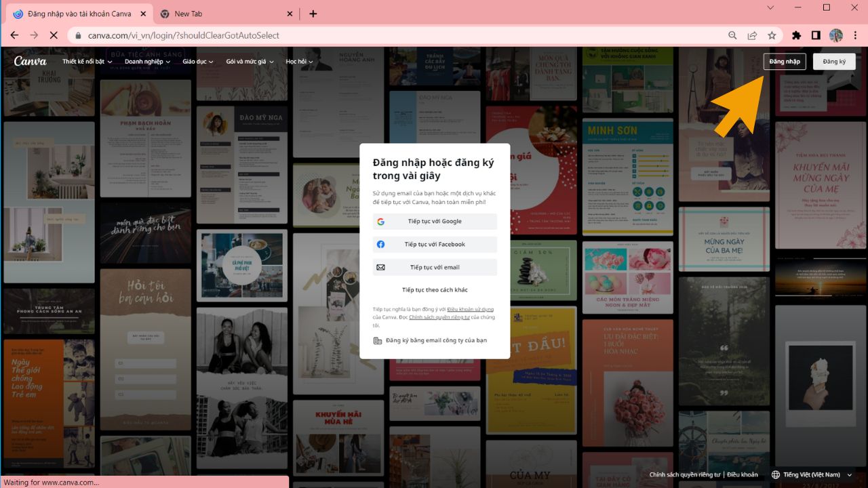Click the Khuyến mãi mùa hè template
The height and width of the screenshot is (488, 868).
click(x=338, y=439)
